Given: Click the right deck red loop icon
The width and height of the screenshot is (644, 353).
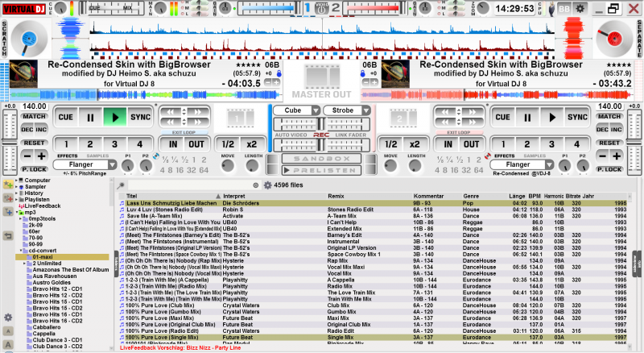Looking at the screenshot, I should pyautogui.click(x=488, y=156).
